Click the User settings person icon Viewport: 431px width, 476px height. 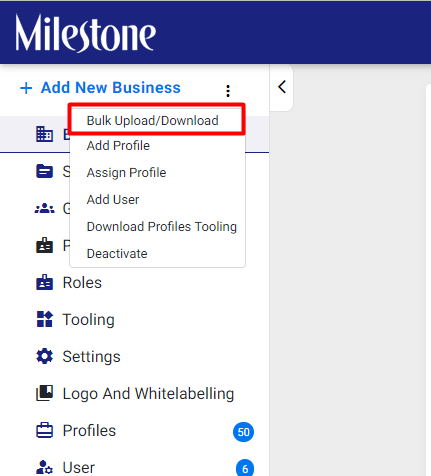[44, 467]
